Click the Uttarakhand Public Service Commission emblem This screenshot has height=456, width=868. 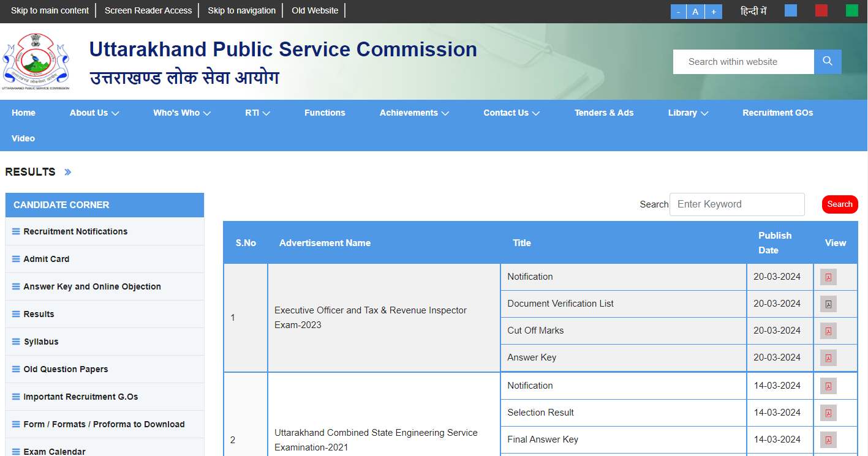pos(36,61)
